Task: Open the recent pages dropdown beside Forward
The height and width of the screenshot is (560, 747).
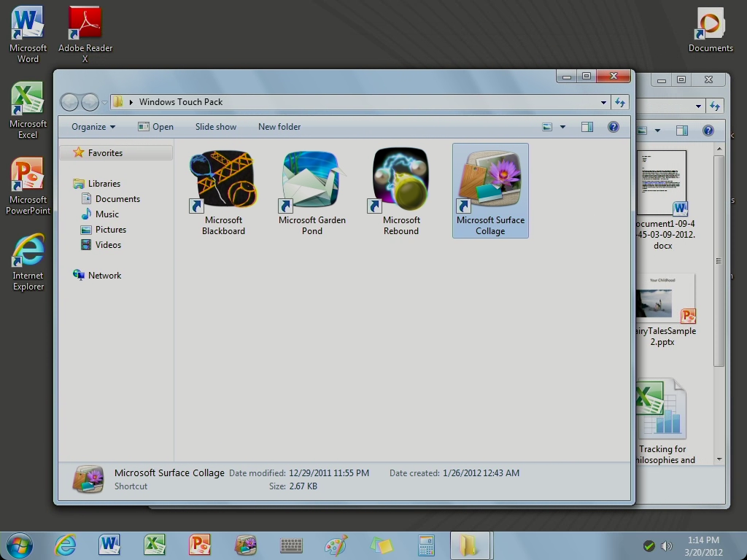Action: click(x=104, y=102)
